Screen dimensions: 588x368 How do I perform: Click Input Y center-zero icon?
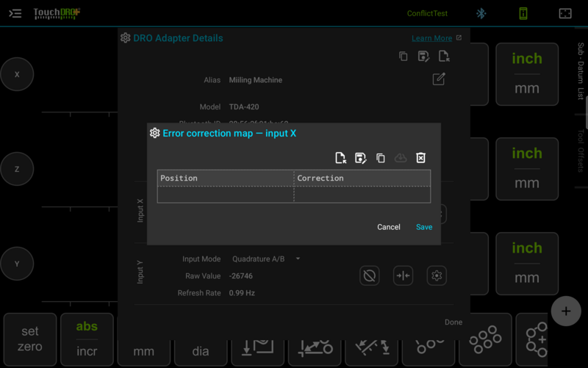[403, 275]
